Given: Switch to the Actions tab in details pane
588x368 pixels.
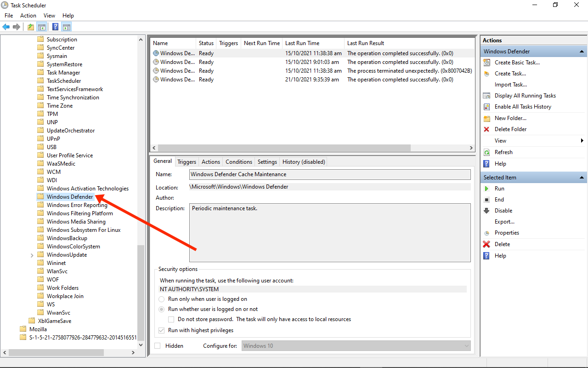Looking at the screenshot, I should (x=211, y=162).
